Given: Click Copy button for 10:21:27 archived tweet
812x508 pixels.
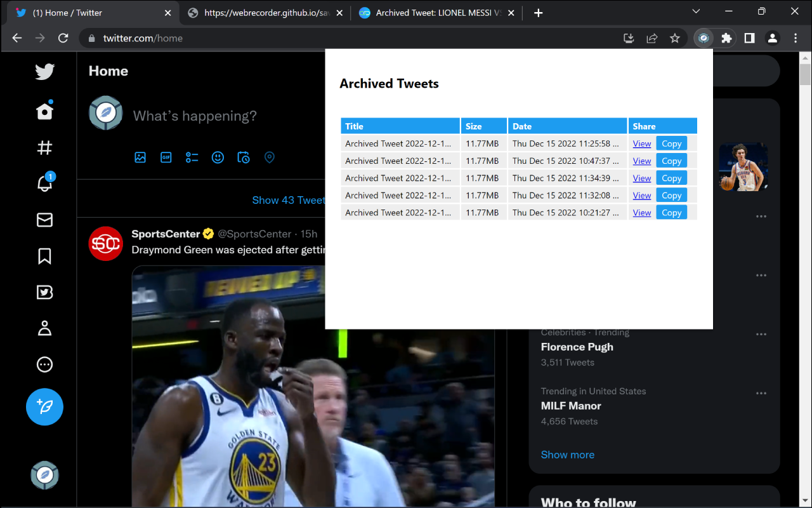Looking at the screenshot, I should click(671, 213).
